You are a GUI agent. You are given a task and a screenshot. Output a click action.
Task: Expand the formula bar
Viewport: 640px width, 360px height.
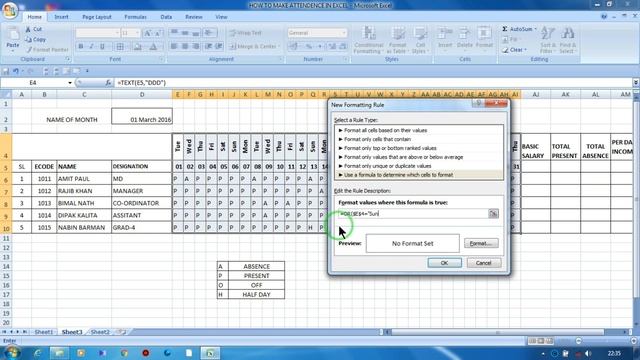[x=636, y=83]
